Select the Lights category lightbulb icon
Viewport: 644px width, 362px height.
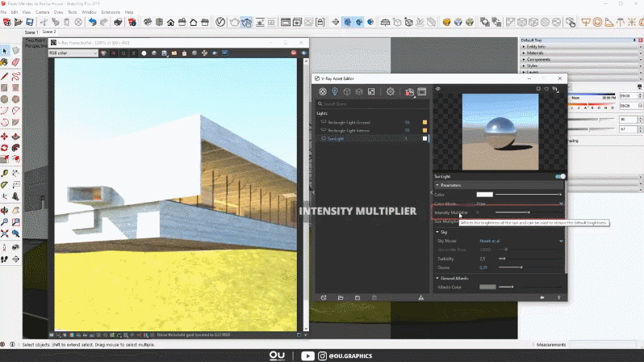(x=334, y=92)
